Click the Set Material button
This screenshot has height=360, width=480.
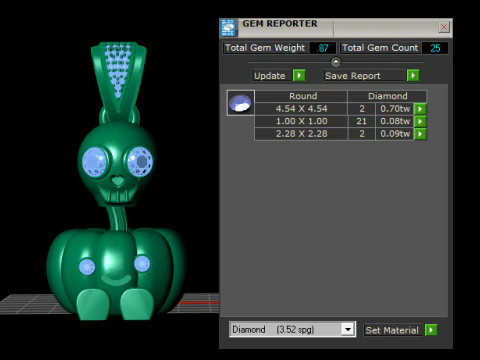click(393, 330)
